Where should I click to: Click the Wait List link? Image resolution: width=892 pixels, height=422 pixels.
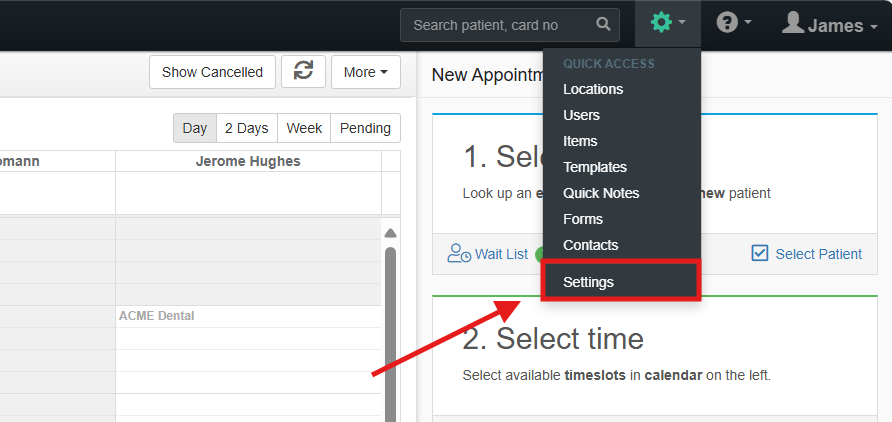pos(501,254)
